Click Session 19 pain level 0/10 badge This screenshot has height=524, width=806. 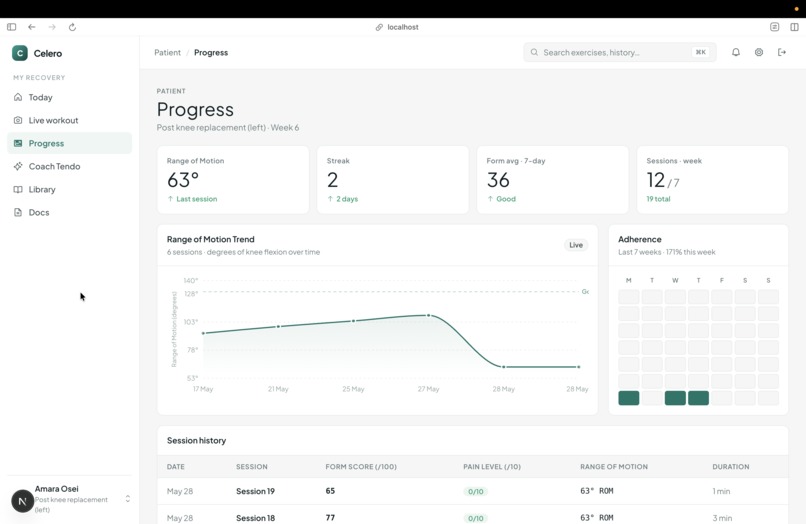[x=475, y=492]
